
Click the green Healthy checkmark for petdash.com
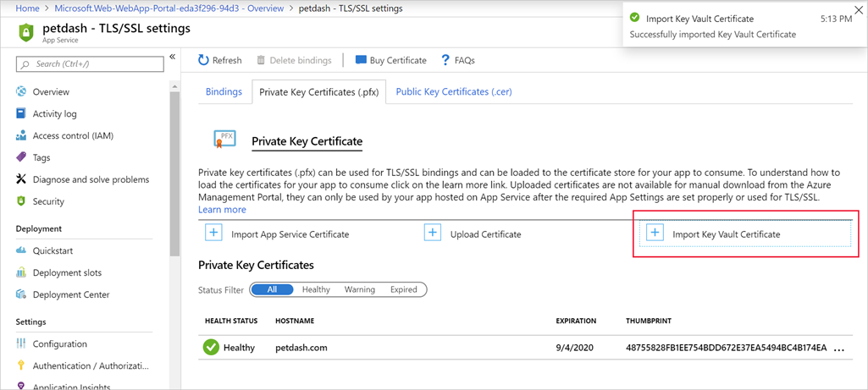(210, 348)
